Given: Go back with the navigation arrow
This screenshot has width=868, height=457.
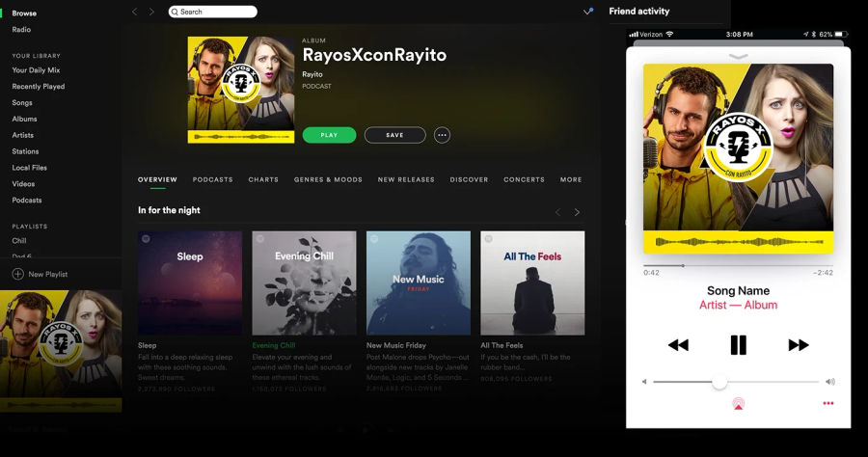Looking at the screenshot, I should click(x=134, y=12).
